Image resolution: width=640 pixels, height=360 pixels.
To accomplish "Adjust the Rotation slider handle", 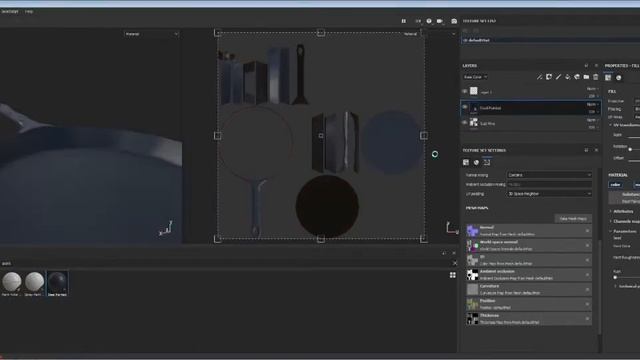I will [630, 149].
